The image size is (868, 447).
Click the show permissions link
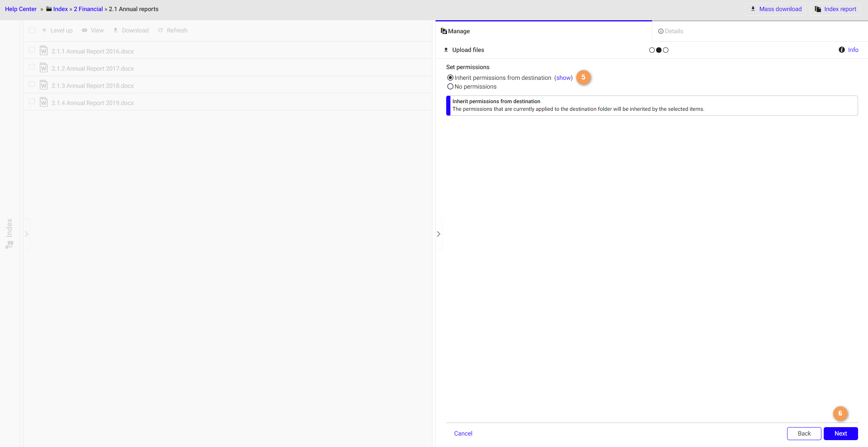pyautogui.click(x=563, y=78)
